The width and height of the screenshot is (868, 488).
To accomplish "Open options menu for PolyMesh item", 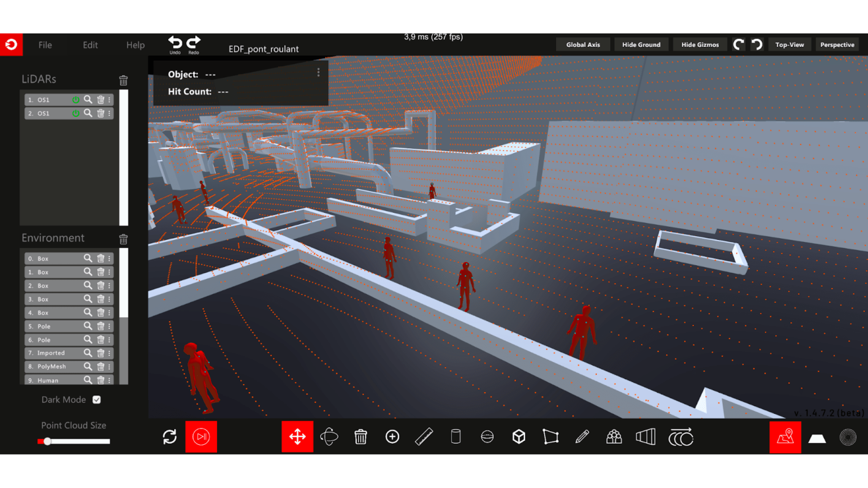I will (x=109, y=366).
